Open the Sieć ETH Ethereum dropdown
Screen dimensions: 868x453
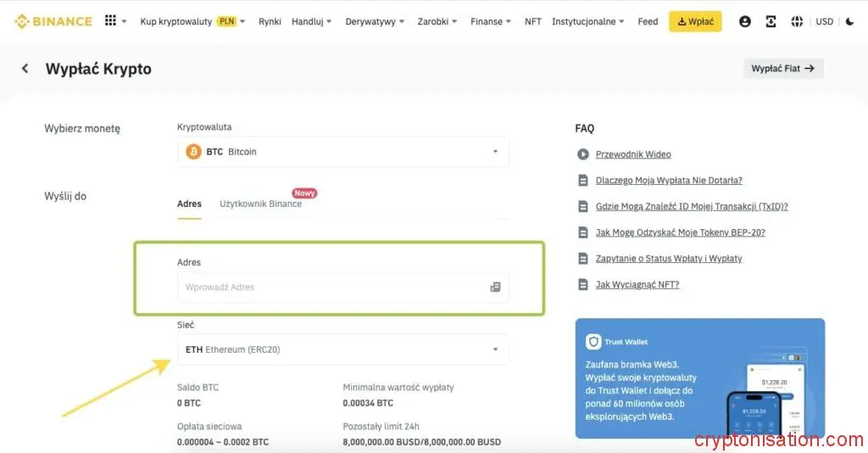(x=343, y=350)
